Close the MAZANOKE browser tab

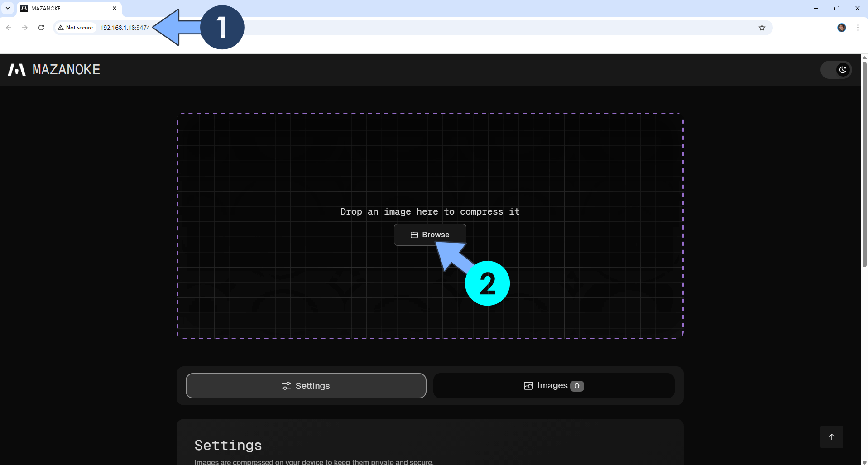(115, 8)
